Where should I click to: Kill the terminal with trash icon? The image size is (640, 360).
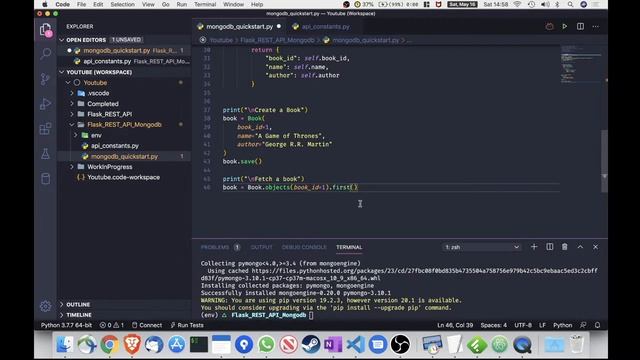pos(564,247)
